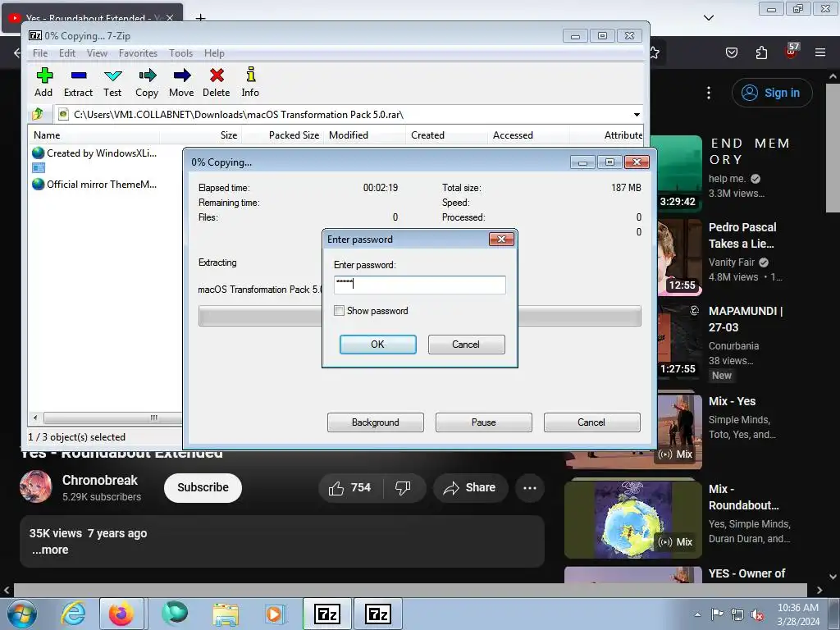Click the up-folder icon beside the path bar
Viewport: 840px width, 630px height.
click(38, 114)
